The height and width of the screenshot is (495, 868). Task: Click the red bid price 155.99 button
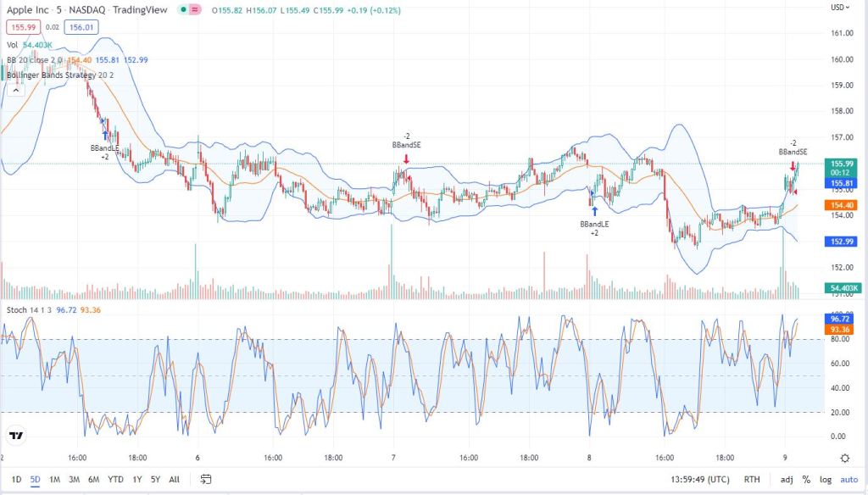coord(25,27)
